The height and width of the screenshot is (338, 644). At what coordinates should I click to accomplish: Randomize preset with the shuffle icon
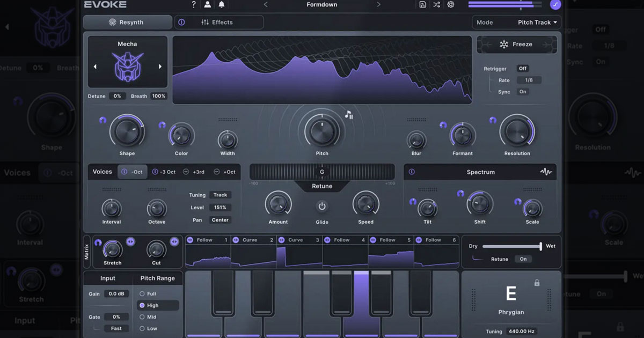pos(437,5)
